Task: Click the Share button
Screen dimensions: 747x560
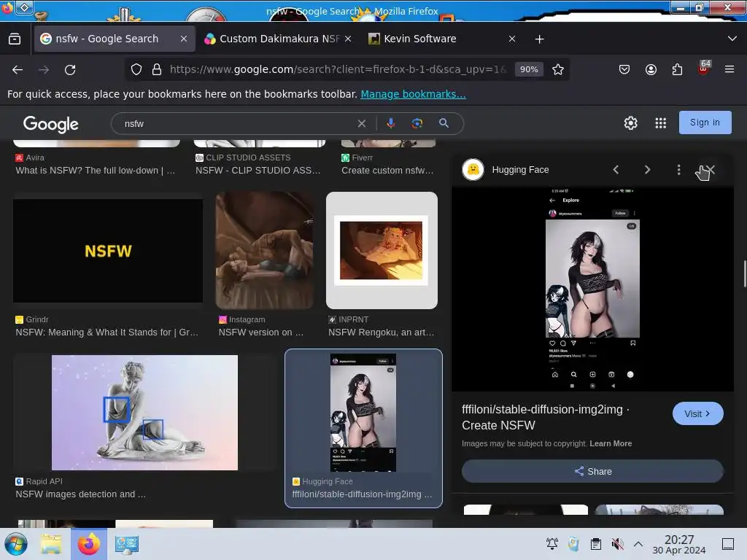Action: coord(592,472)
